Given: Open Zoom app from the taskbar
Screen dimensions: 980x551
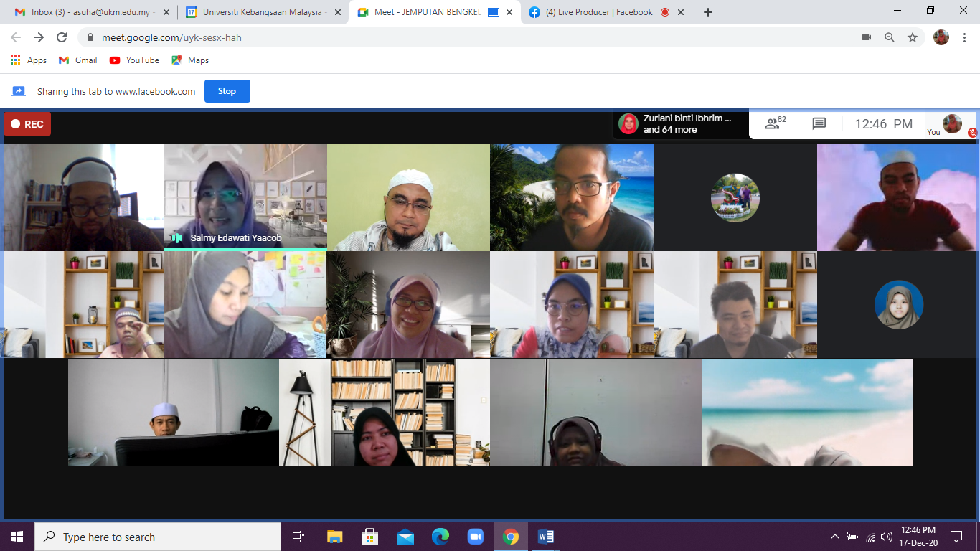Looking at the screenshot, I should [x=475, y=537].
